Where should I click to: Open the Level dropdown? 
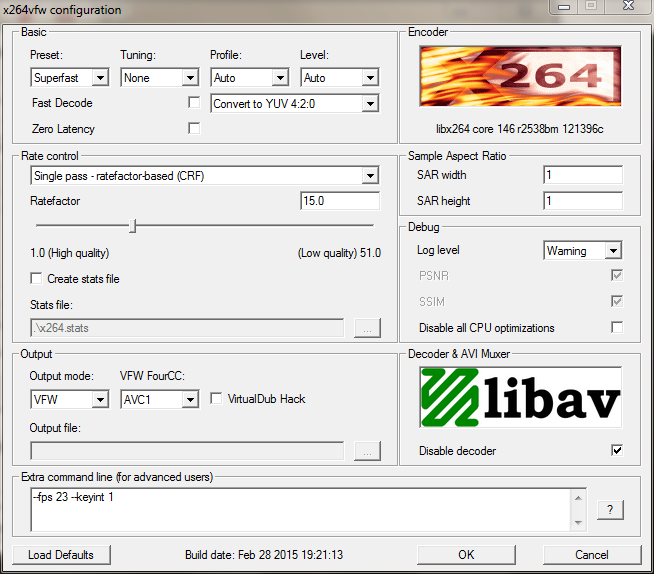(x=340, y=78)
